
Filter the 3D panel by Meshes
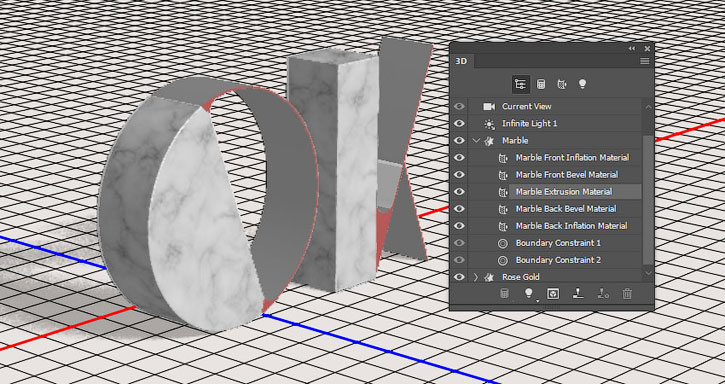(541, 84)
